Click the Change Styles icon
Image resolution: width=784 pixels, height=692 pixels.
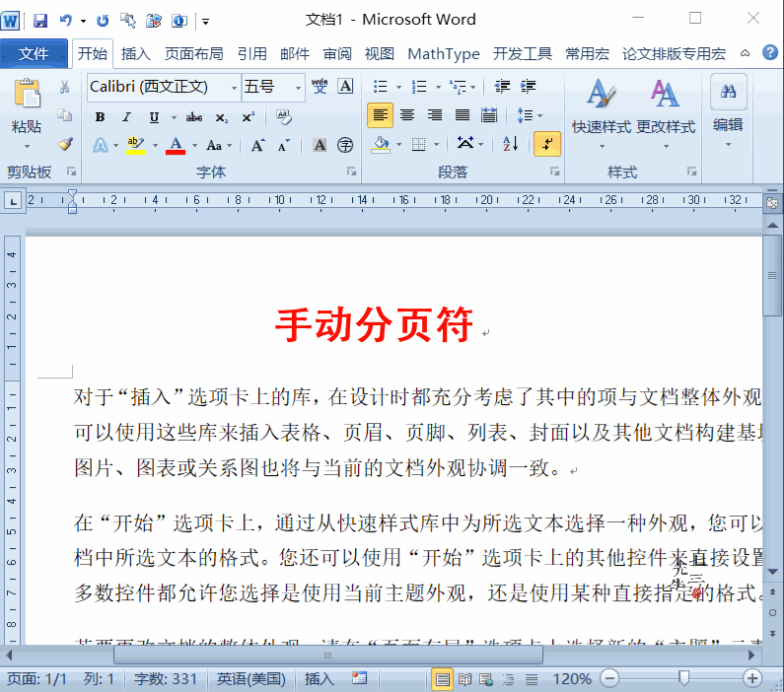[665, 94]
